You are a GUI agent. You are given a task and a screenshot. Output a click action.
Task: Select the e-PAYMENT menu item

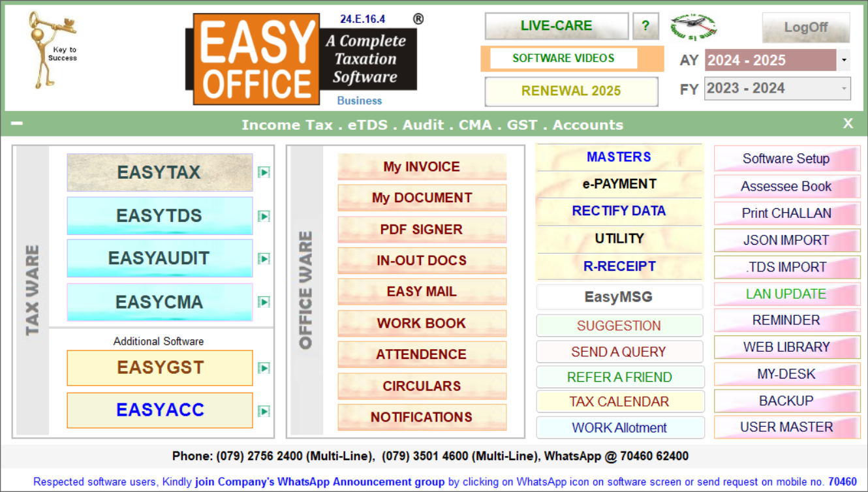click(x=619, y=184)
